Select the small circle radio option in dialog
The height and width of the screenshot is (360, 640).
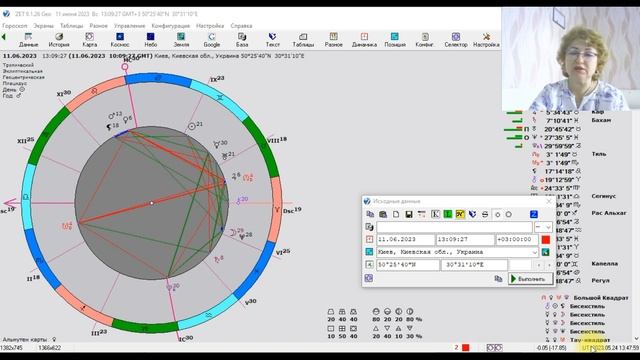[498, 215]
